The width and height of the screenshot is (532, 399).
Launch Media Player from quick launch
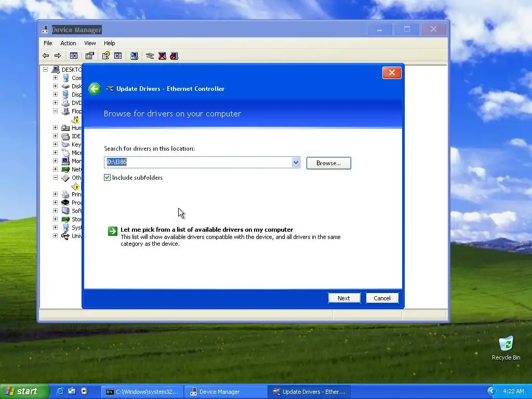(84, 391)
